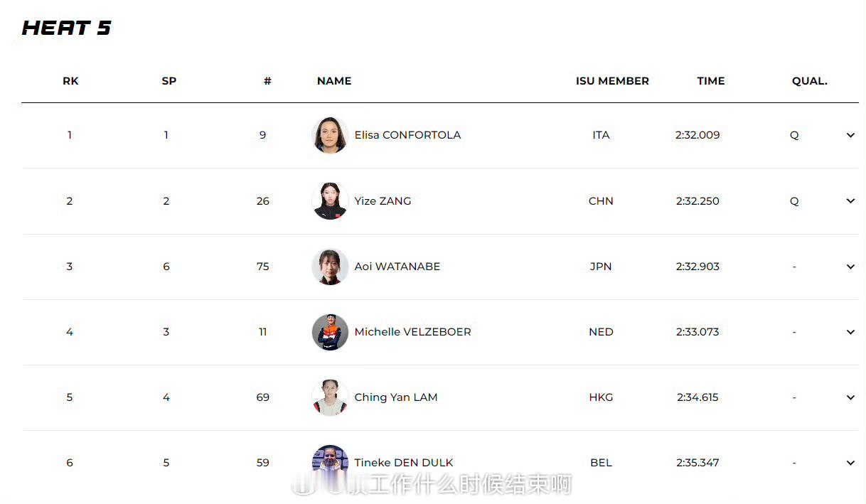Open Michelle VELZEBOER name link

click(x=412, y=332)
